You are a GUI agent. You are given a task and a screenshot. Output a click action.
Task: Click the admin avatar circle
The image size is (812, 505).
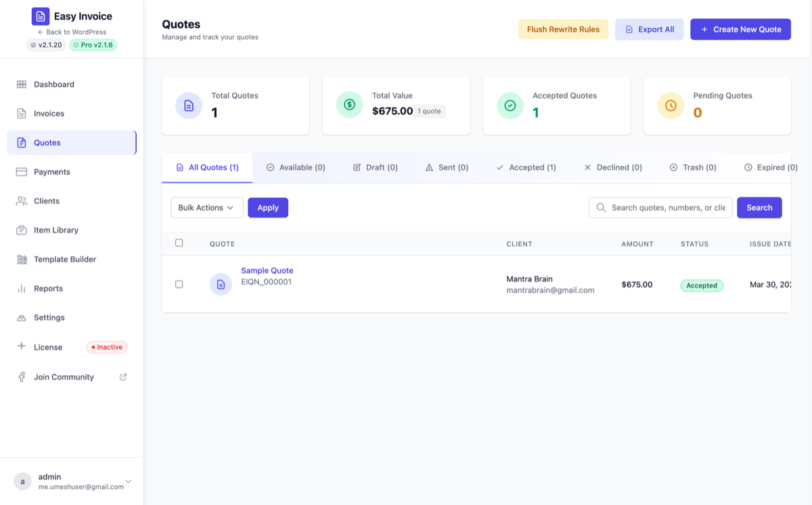tap(22, 481)
